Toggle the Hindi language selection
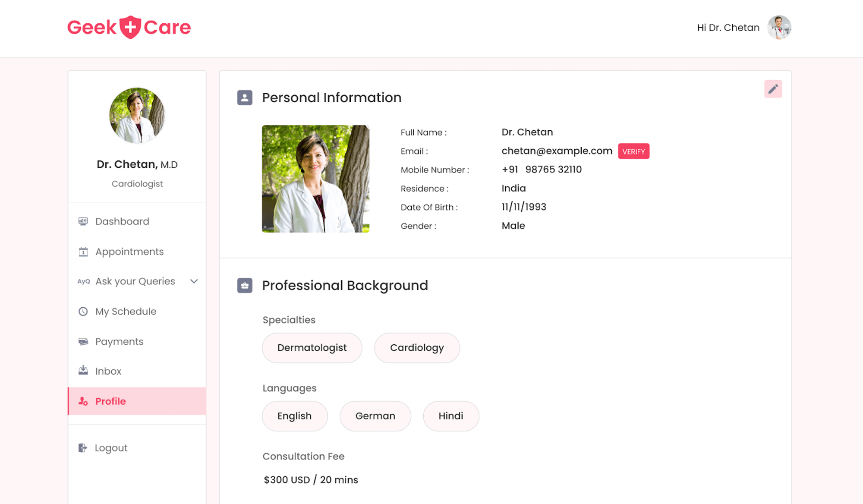This screenshot has width=863, height=504. click(x=451, y=415)
